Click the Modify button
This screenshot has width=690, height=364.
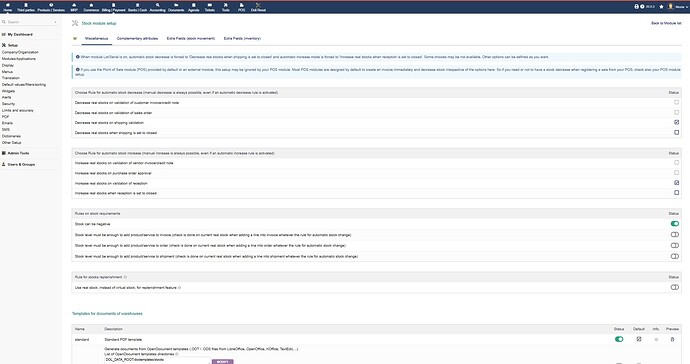(x=223, y=362)
